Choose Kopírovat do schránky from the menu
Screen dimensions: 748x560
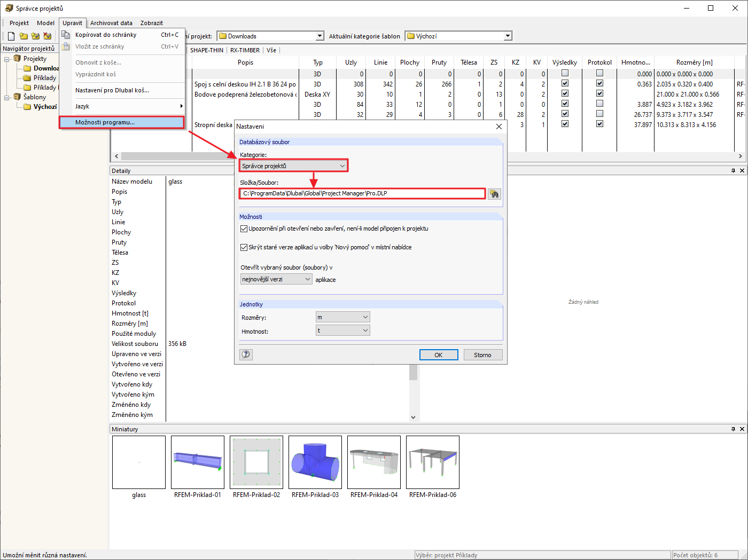point(122,35)
